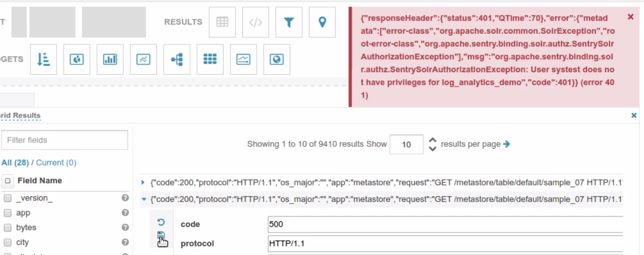644x255 pixels.
Task: Check the _version_ field checkbox
Action: (x=7, y=198)
